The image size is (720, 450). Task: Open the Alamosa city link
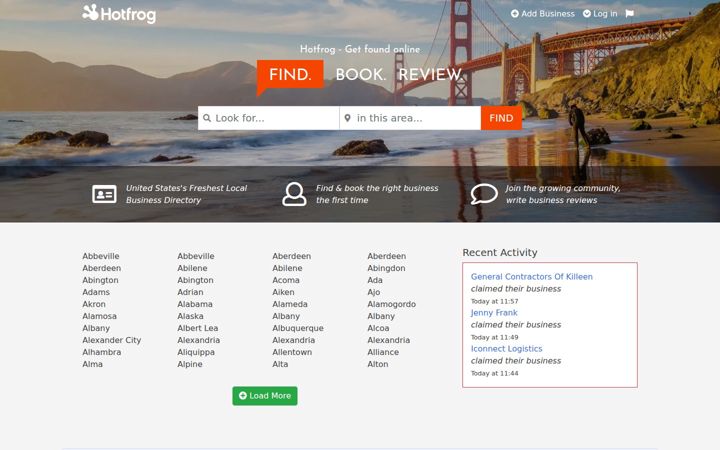99,316
